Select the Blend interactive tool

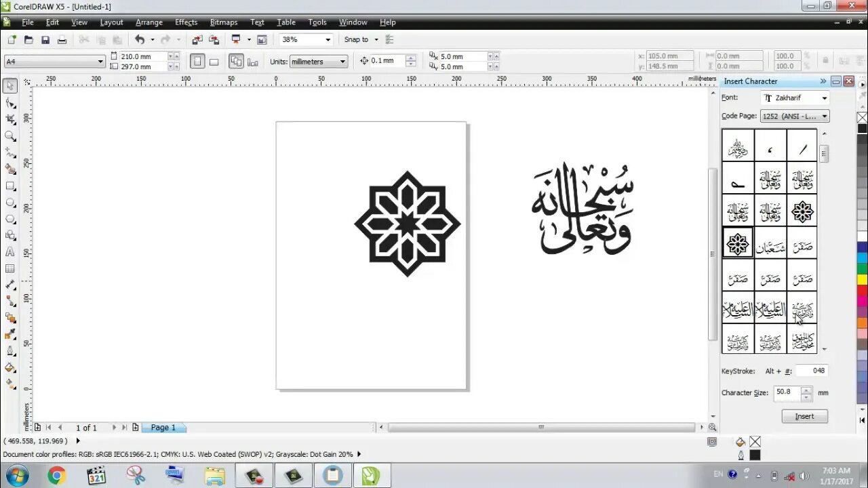click(x=10, y=318)
